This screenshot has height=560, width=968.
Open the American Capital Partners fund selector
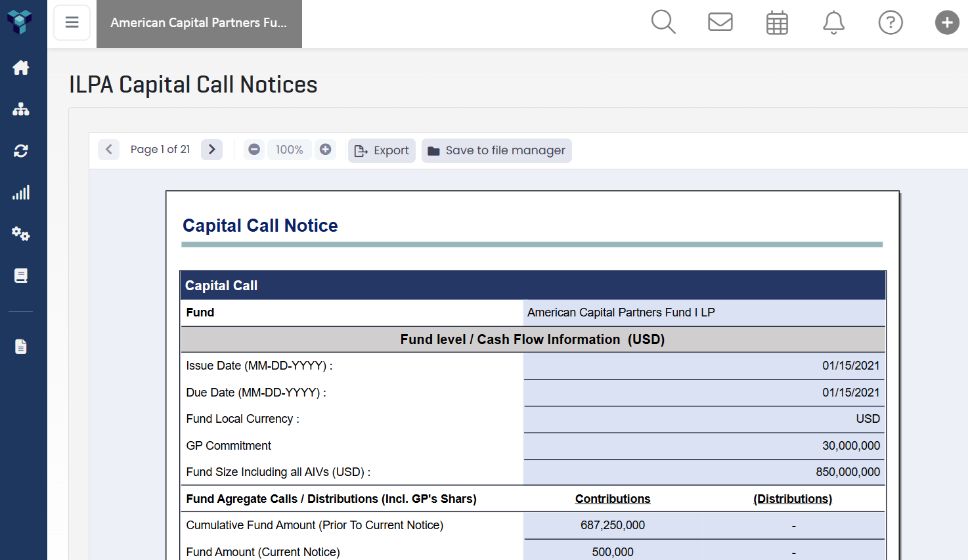pos(199,24)
